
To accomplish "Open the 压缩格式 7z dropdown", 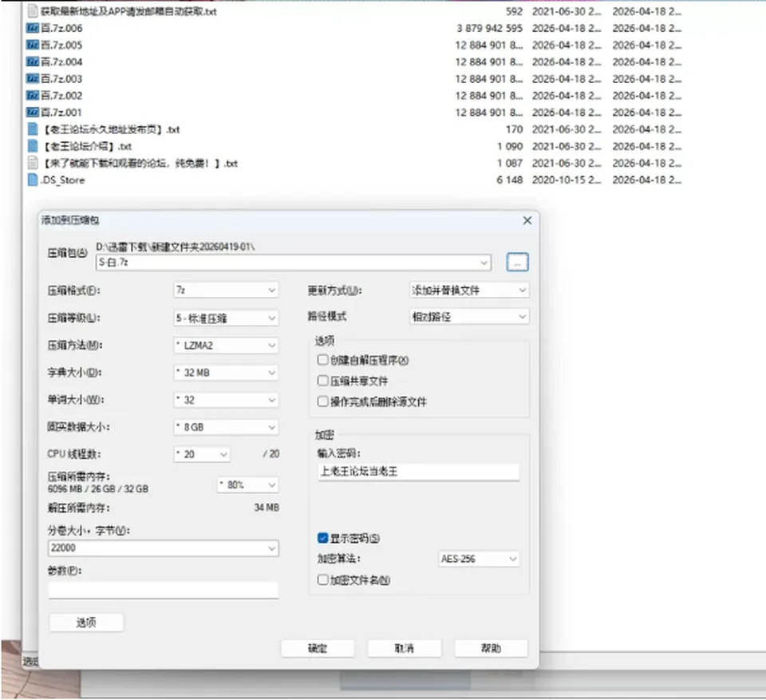I will point(226,291).
